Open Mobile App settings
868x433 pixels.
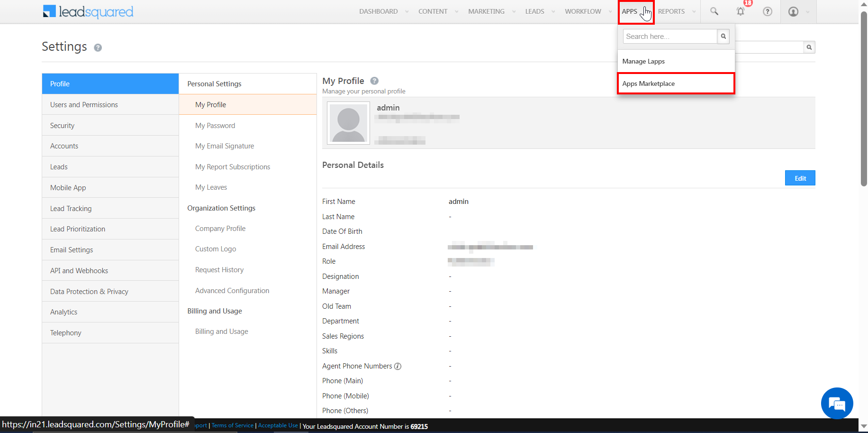(110, 188)
